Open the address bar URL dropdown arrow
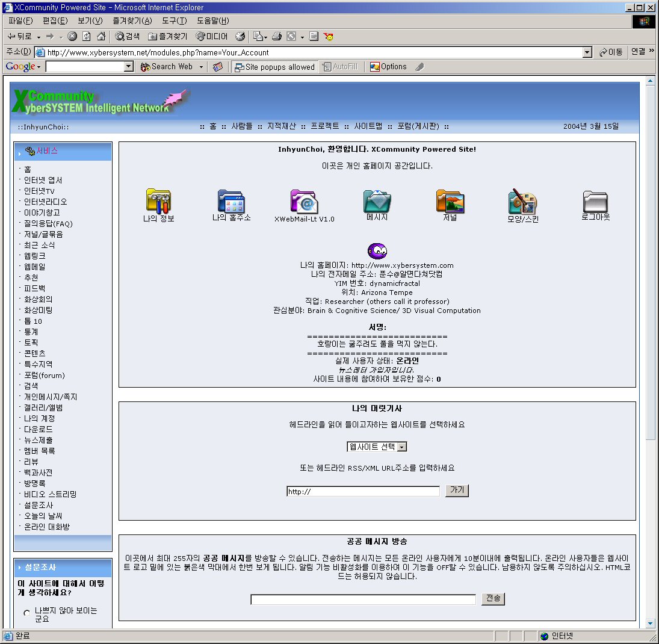 coord(587,52)
